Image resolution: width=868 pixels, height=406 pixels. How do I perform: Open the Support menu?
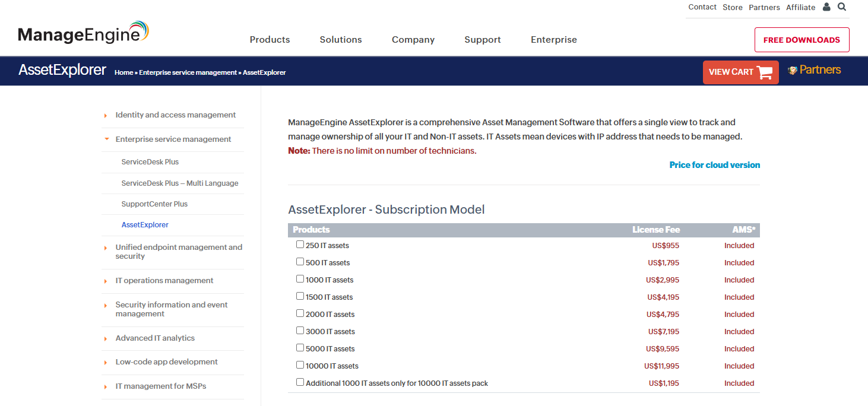[482, 40]
